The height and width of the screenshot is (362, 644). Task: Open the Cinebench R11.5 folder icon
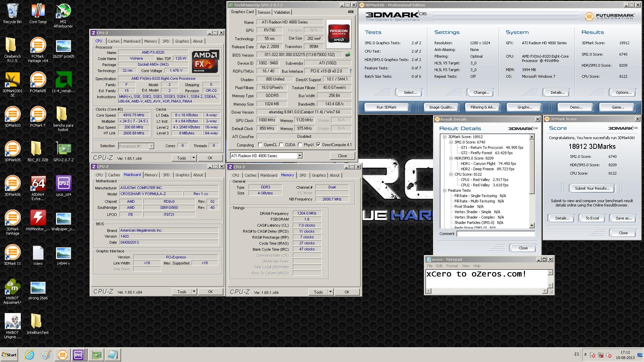pyautogui.click(x=12, y=50)
